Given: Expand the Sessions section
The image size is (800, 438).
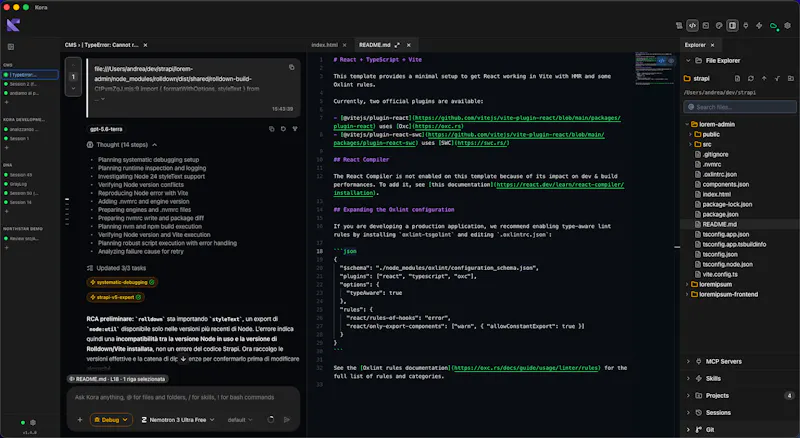Looking at the screenshot, I should (688, 412).
